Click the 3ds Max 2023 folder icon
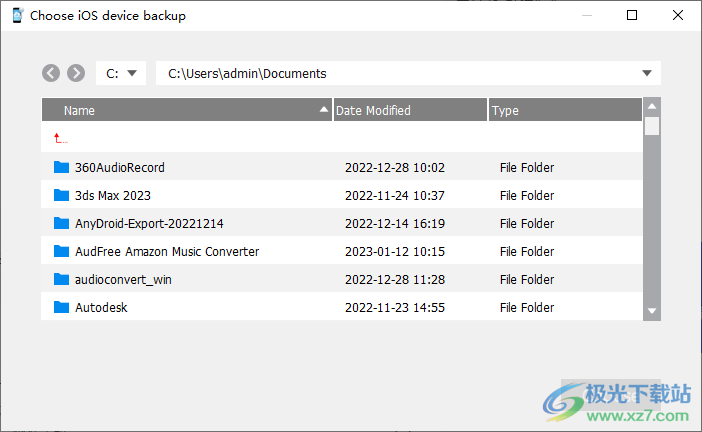 61,195
